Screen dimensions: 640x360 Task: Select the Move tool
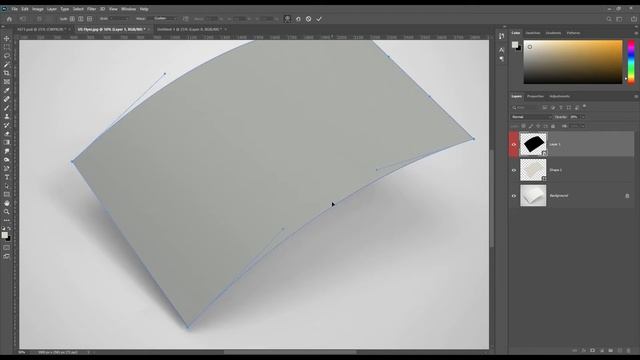click(7, 38)
